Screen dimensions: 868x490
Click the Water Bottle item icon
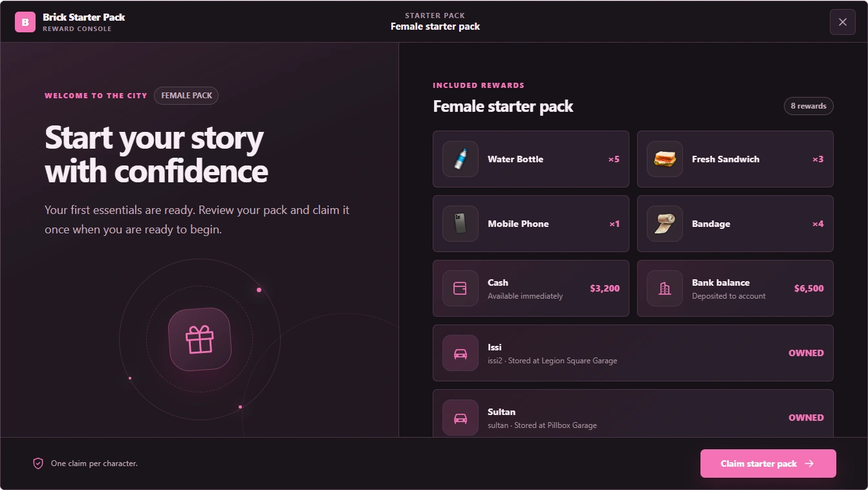[x=461, y=159]
